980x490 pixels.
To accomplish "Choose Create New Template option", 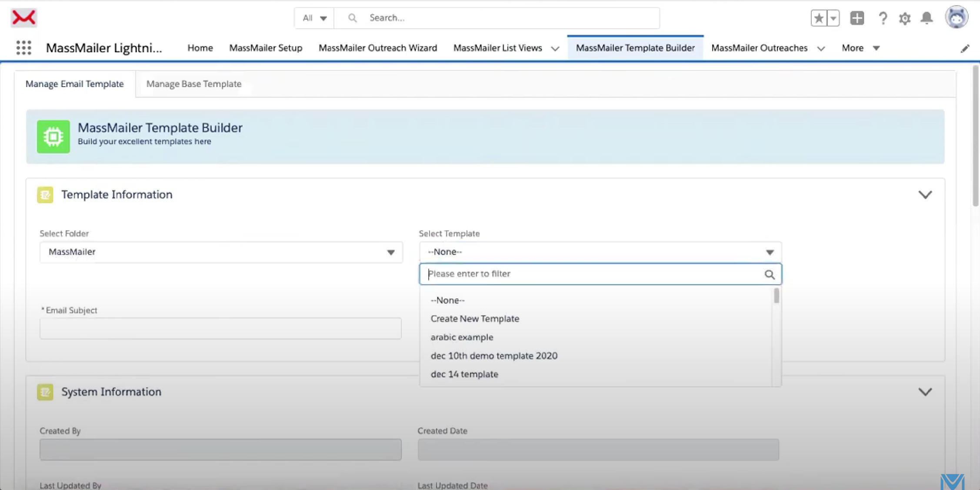I will [x=475, y=319].
